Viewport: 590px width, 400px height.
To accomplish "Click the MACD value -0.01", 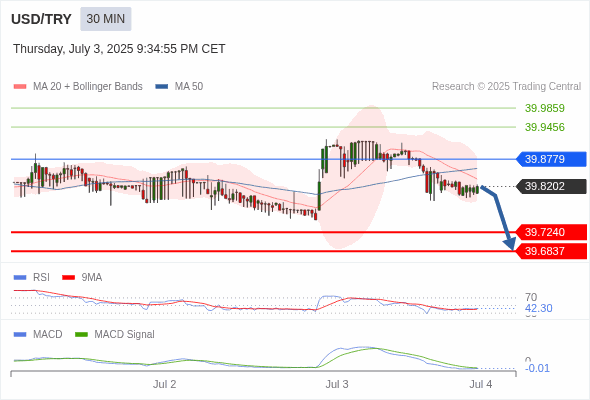I will click(537, 368).
